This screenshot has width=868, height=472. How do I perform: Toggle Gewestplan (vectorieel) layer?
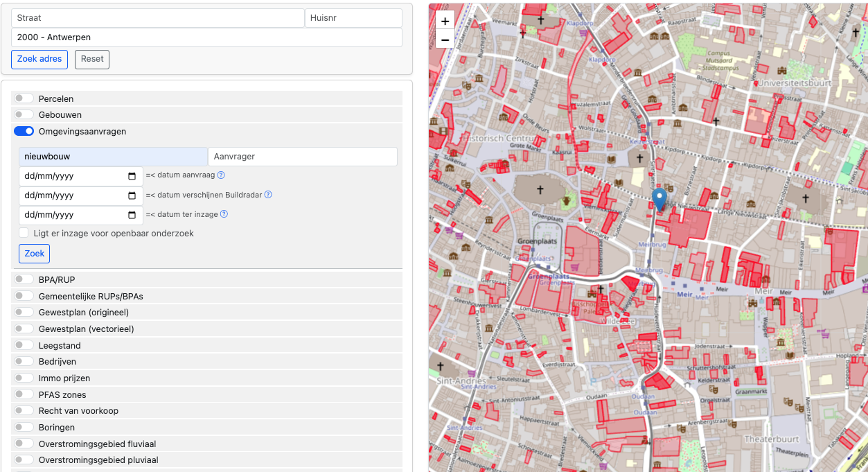tap(24, 329)
